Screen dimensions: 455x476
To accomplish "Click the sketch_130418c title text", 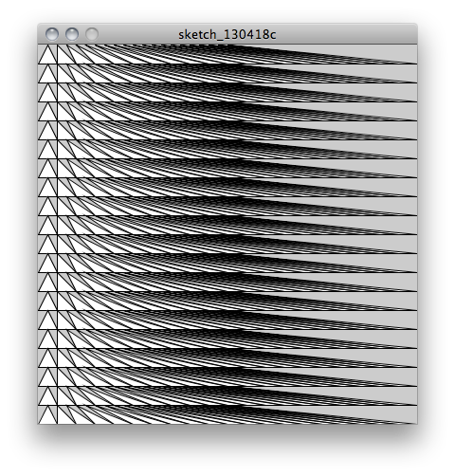I will [x=227, y=34].
